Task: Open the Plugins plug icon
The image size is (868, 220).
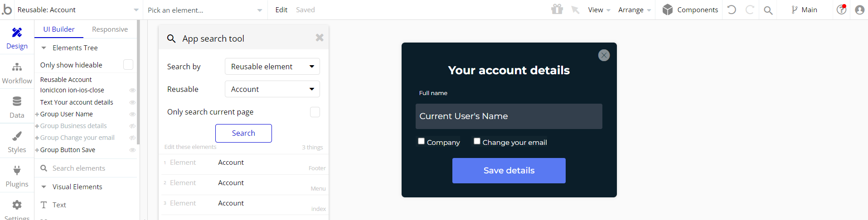Action: coord(17,170)
